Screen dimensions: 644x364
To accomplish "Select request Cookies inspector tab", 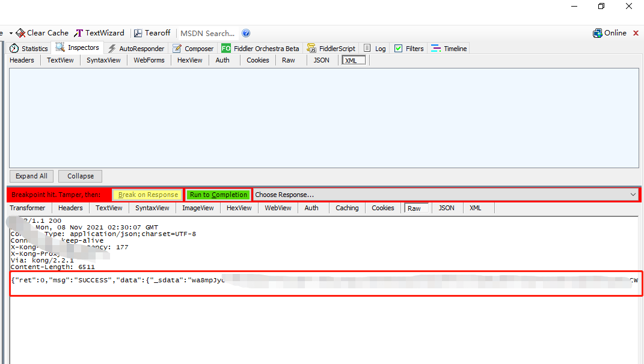I will click(258, 60).
